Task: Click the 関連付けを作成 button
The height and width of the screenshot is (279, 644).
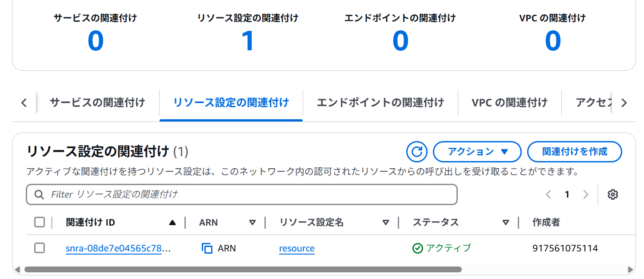Action: tap(574, 152)
